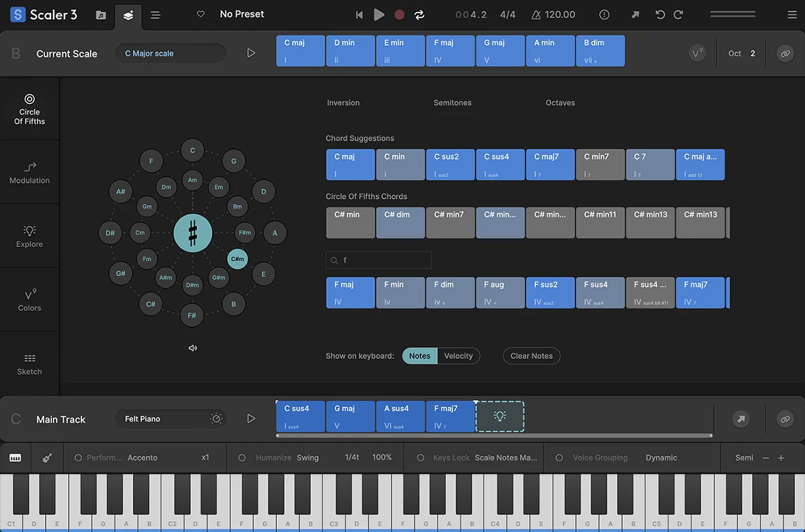Open the C Major scale selector

tap(171, 54)
